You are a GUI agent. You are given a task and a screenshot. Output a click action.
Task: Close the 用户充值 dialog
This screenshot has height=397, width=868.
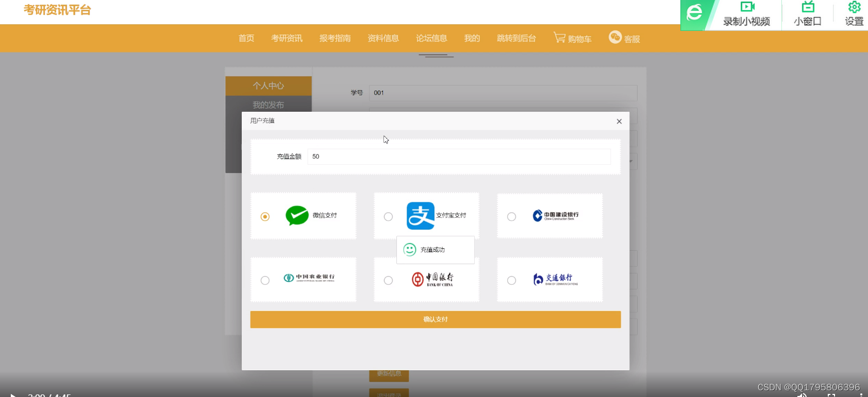619,122
